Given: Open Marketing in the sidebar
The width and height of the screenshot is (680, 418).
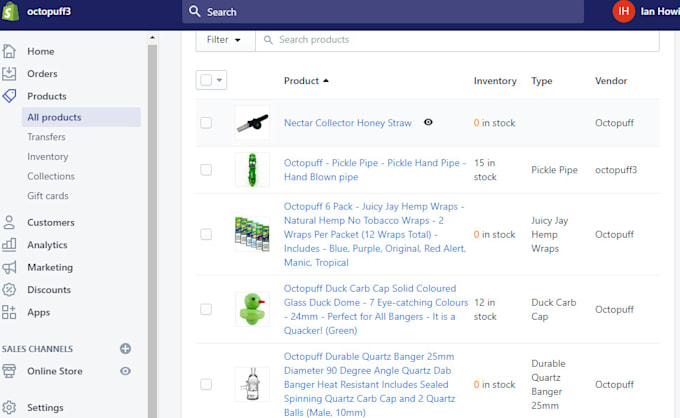Looking at the screenshot, I should 50,267.
